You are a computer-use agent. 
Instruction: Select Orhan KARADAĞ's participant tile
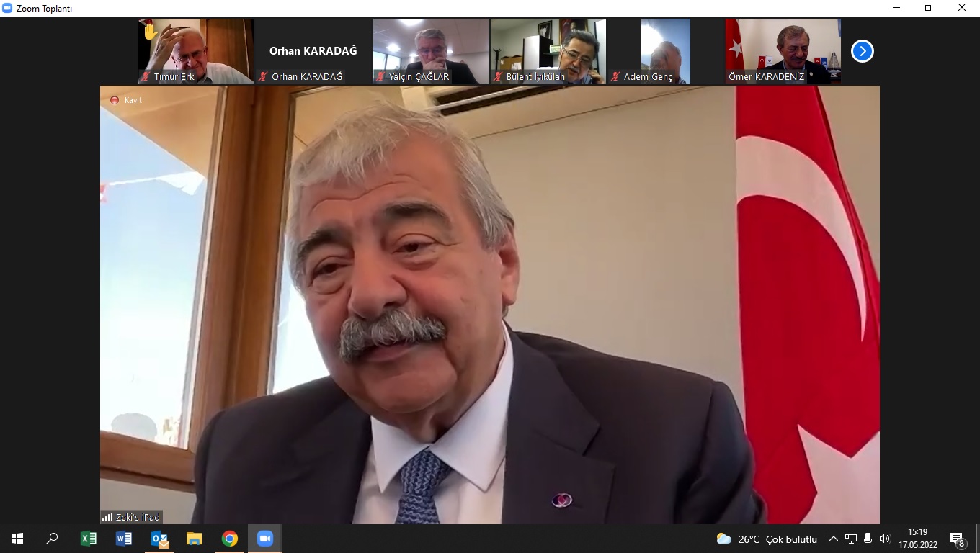pyautogui.click(x=313, y=51)
